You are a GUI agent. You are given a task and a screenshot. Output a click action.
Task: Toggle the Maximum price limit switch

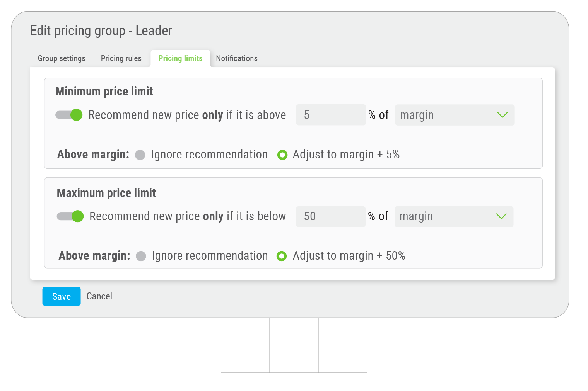click(x=70, y=216)
